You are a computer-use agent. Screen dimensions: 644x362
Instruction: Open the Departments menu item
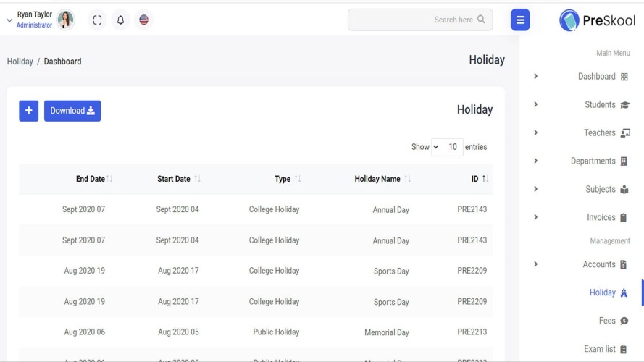click(x=593, y=161)
